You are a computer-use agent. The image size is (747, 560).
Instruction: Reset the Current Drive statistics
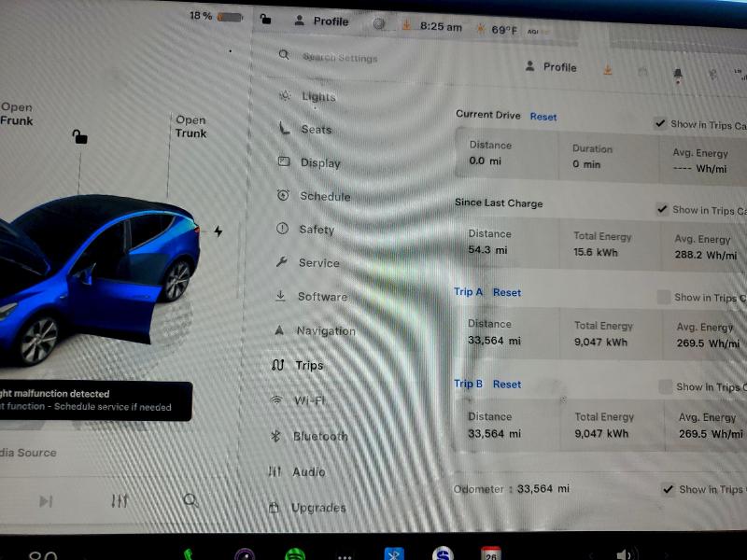click(x=543, y=116)
